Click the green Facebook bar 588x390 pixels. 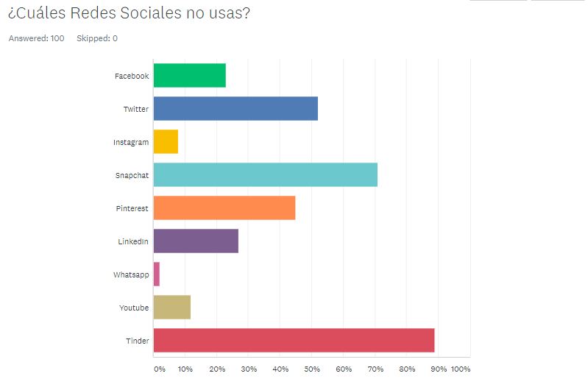(x=189, y=76)
